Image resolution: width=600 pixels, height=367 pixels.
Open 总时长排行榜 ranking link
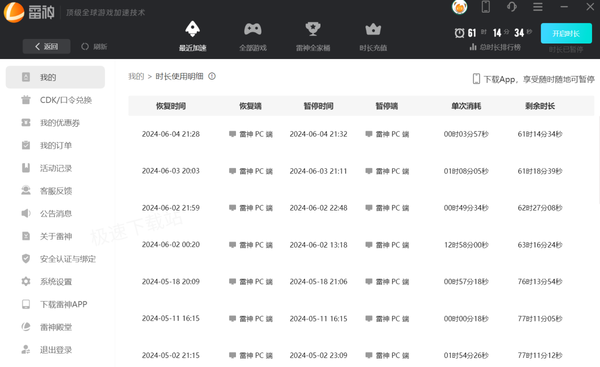click(496, 47)
